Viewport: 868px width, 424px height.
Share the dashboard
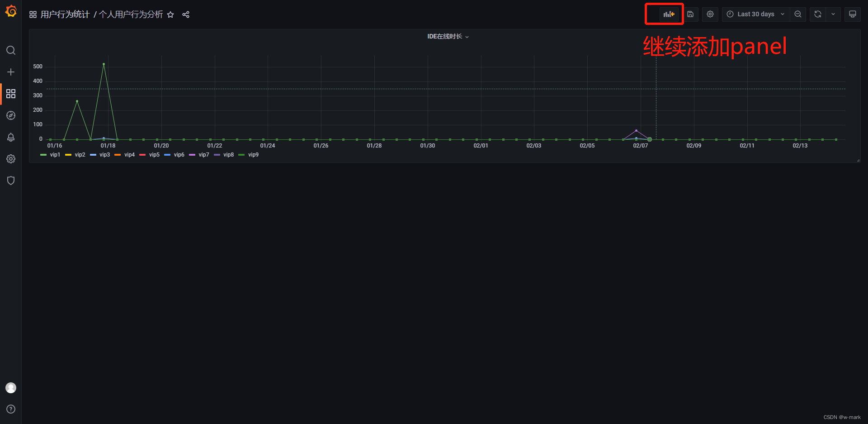click(186, 14)
